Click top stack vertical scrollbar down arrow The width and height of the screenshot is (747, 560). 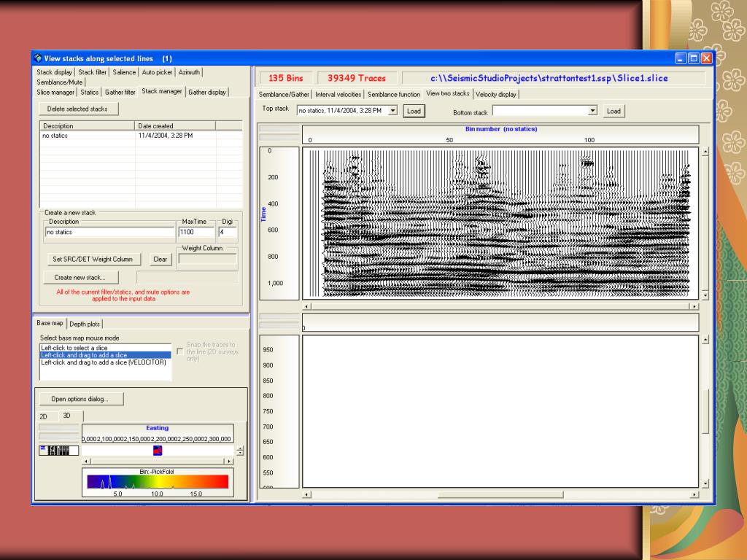[x=705, y=295]
